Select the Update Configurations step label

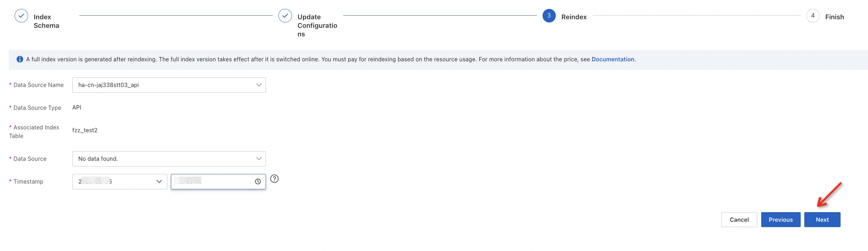click(x=317, y=25)
